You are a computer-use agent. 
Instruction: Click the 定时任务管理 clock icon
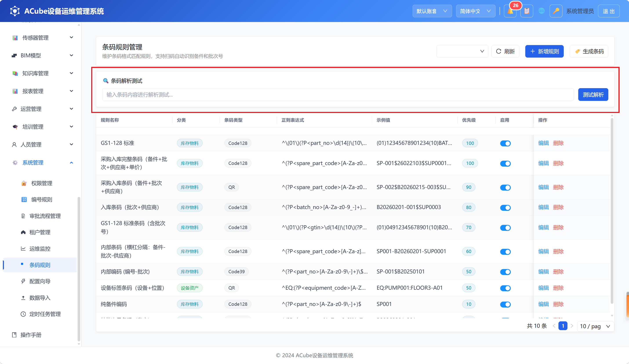[23, 314]
